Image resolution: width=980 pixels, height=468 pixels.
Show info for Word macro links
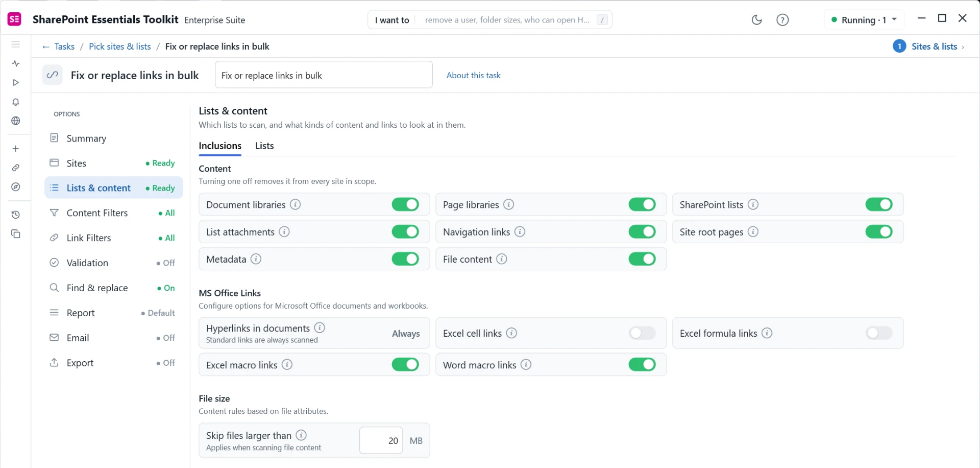pyautogui.click(x=526, y=365)
